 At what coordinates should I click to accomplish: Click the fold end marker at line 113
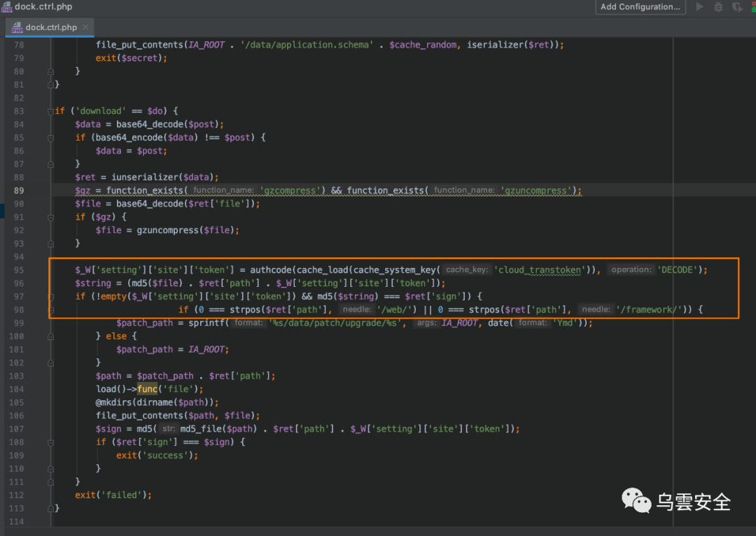point(50,509)
